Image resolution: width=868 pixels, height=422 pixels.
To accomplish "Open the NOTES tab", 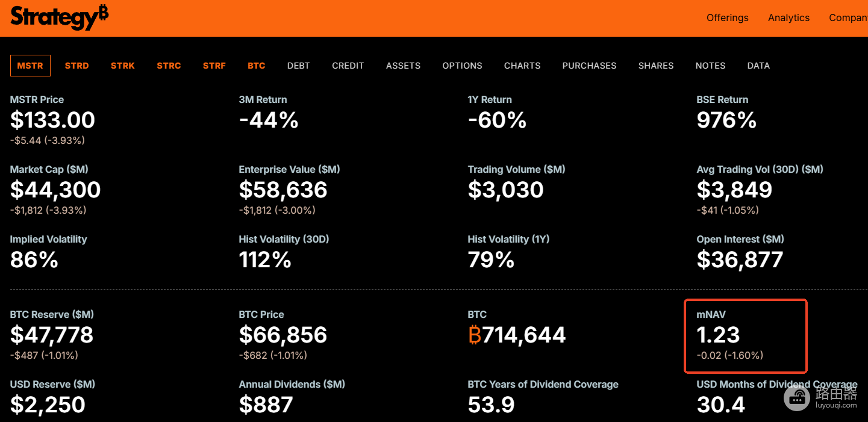I will (x=711, y=66).
